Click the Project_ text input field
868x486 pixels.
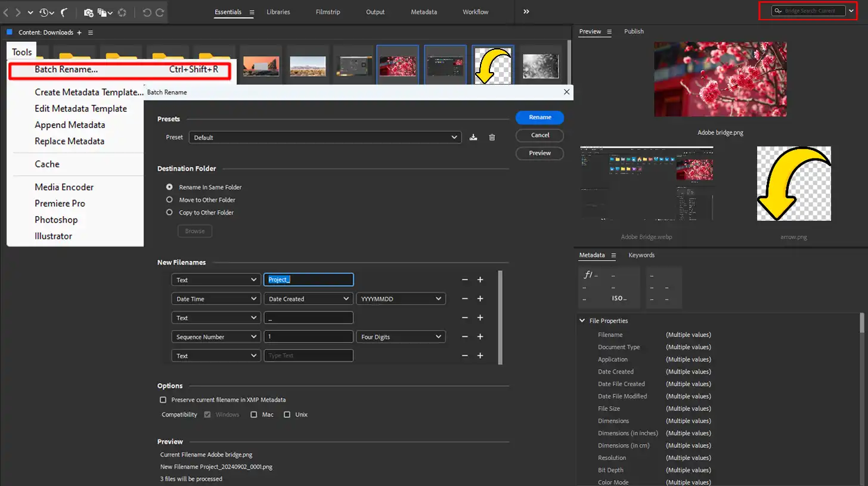tap(309, 280)
